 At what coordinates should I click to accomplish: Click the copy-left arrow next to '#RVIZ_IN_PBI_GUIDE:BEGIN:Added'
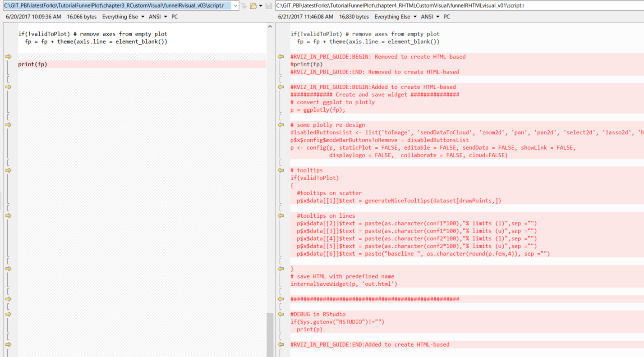coord(281,87)
